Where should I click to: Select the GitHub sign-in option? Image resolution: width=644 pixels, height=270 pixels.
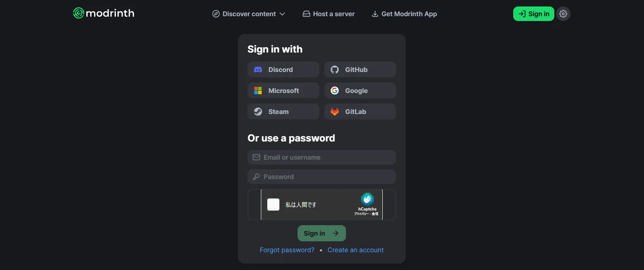(359, 69)
